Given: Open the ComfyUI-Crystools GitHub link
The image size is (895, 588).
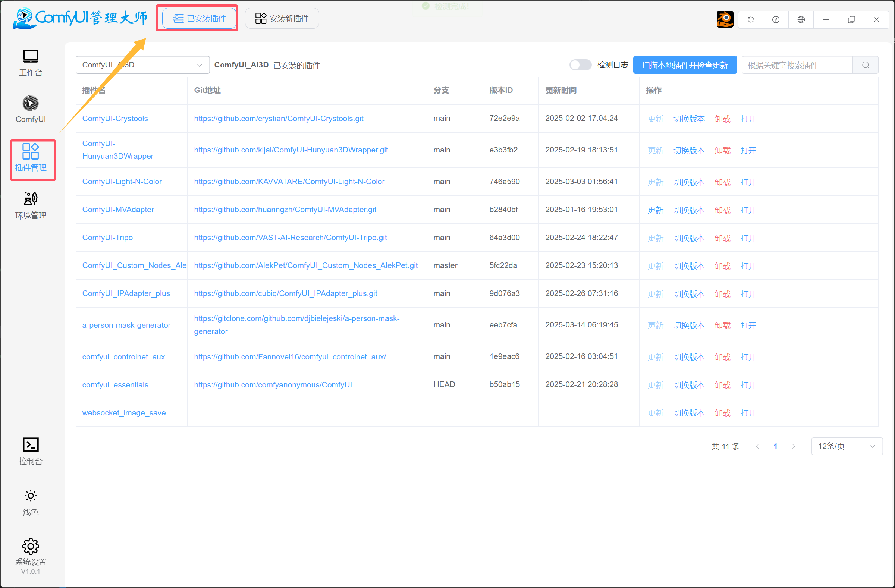Looking at the screenshot, I should click(x=279, y=118).
